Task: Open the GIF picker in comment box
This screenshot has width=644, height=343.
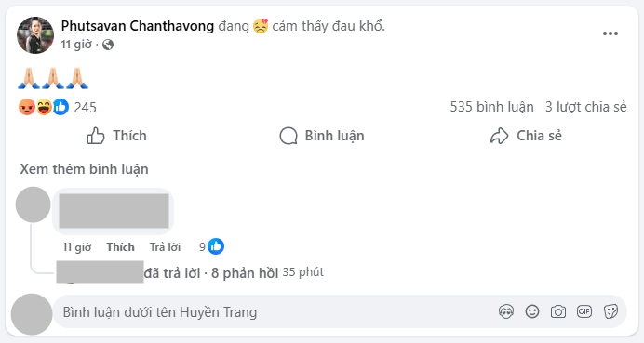Action: click(584, 311)
